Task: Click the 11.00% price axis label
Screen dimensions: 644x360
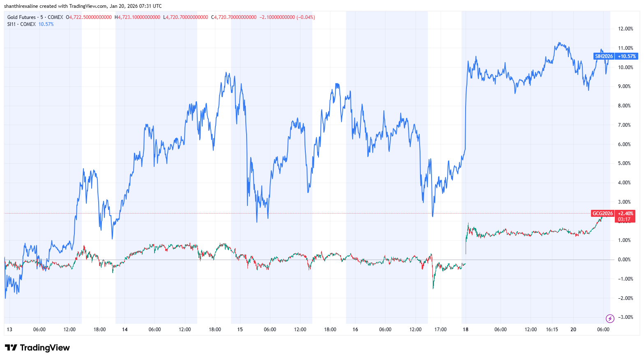Action: pos(626,48)
